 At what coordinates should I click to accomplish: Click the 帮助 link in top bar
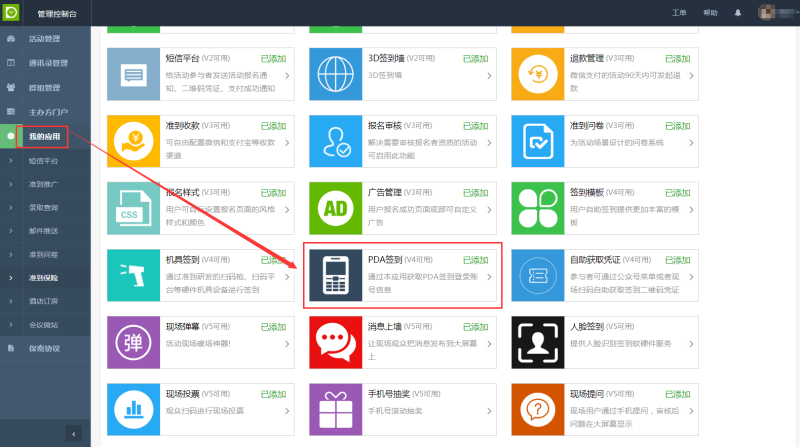pyautogui.click(x=710, y=13)
